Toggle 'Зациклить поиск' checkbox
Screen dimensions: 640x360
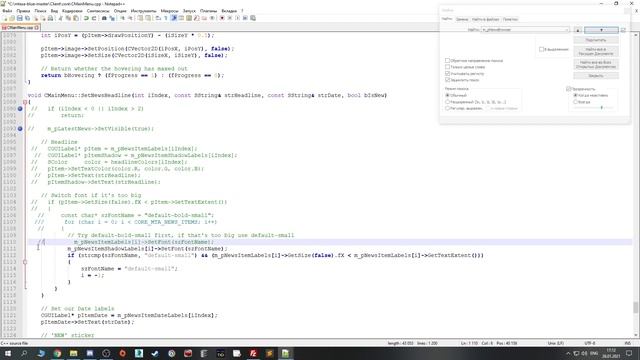pyautogui.click(x=447, y=80)
